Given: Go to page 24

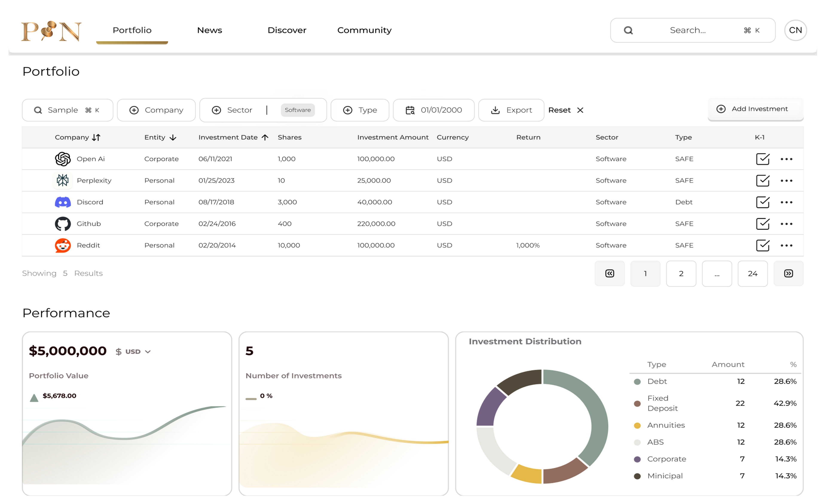Looking at the screenshot, I should click(752, 274).
